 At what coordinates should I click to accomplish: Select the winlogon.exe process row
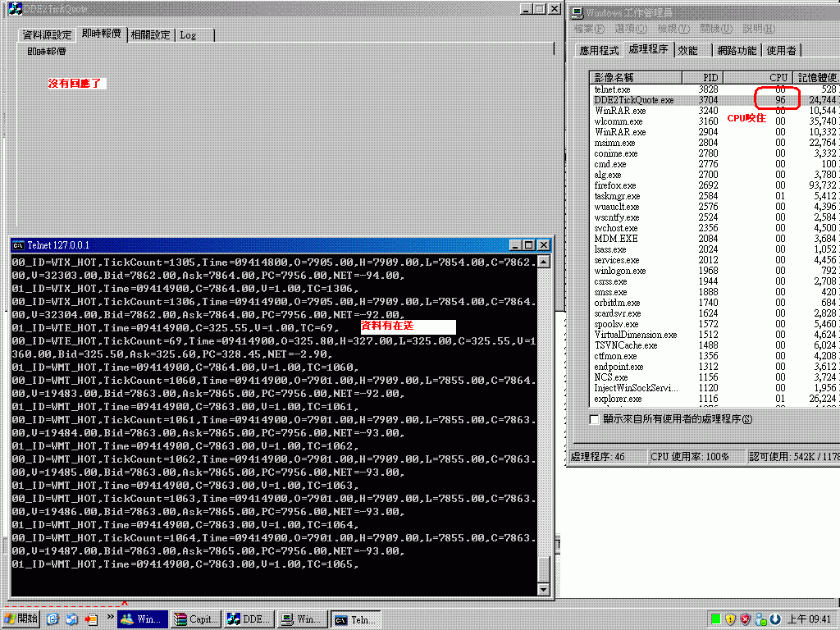tap(715, 271)
